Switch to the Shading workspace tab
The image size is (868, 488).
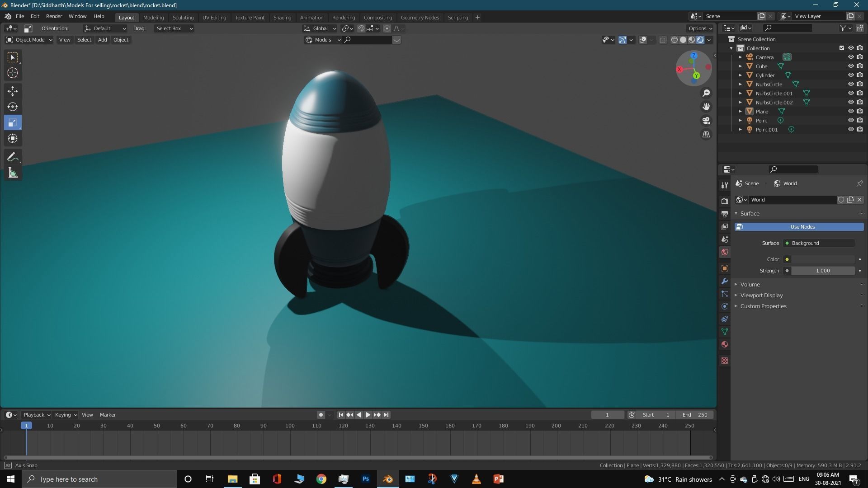282,17
